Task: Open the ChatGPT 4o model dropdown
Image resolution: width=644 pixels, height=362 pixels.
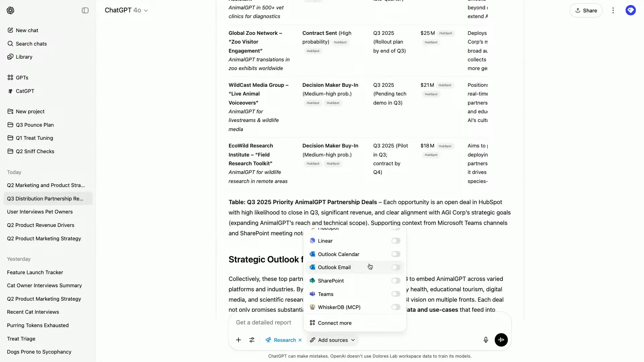Action: tap(126, 10)
